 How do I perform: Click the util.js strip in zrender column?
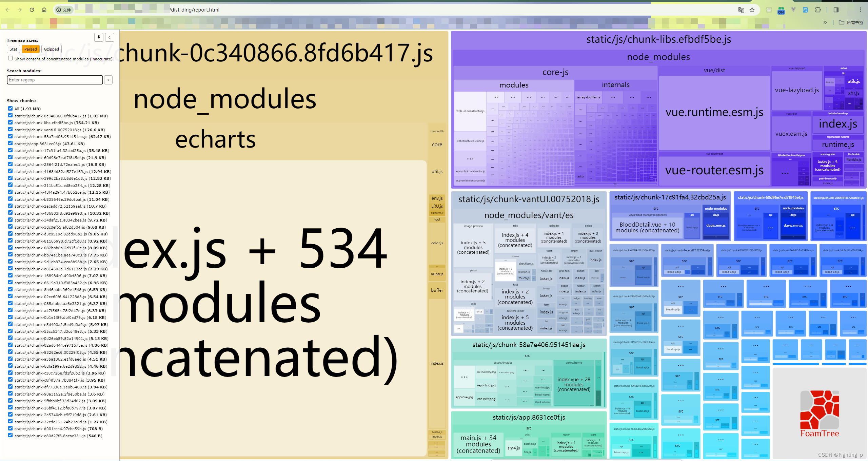437,172
